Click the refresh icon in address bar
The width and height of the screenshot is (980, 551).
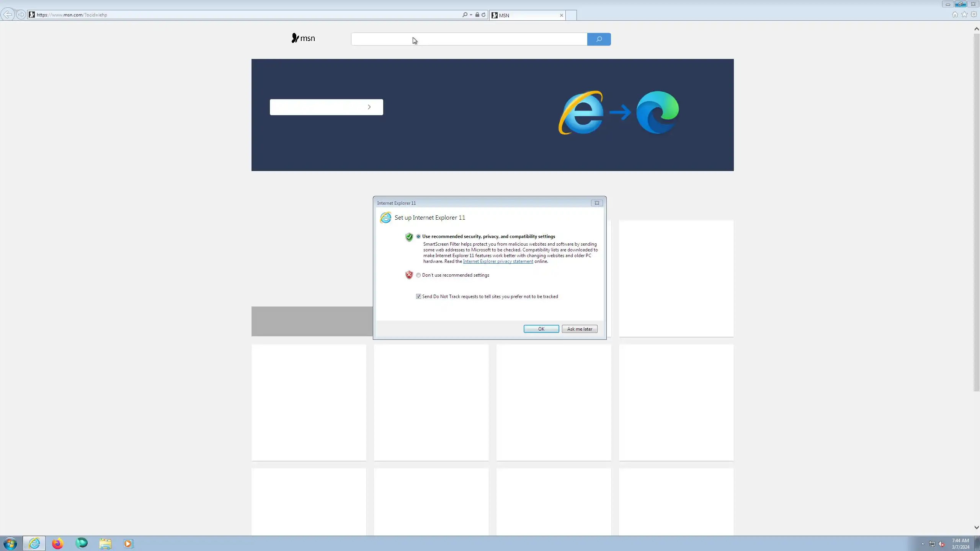tap(483, 15)
